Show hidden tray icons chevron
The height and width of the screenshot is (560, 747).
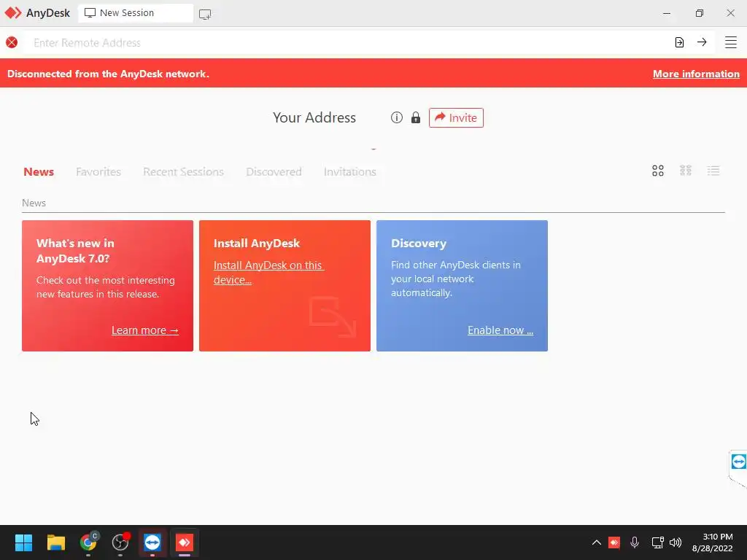click(596, 542)
